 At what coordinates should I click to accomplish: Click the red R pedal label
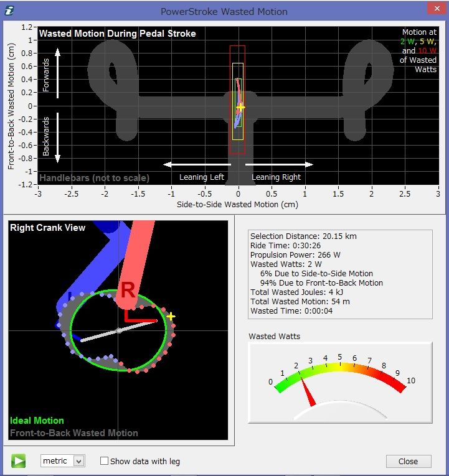(128, 290)
